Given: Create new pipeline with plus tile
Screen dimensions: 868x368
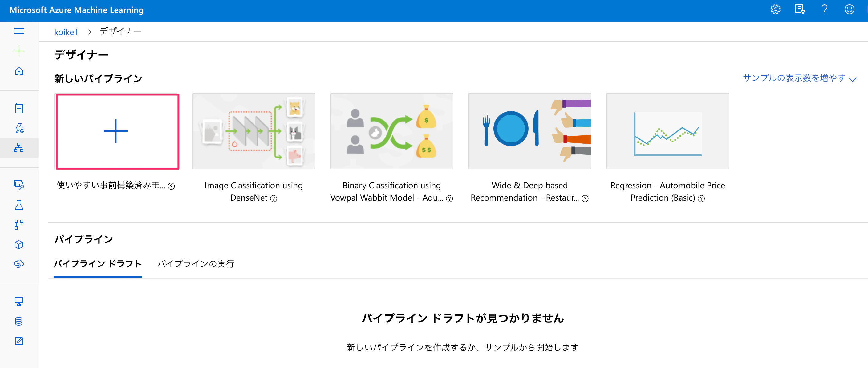Looking at the screenshot, I should (x=117, y=131).
